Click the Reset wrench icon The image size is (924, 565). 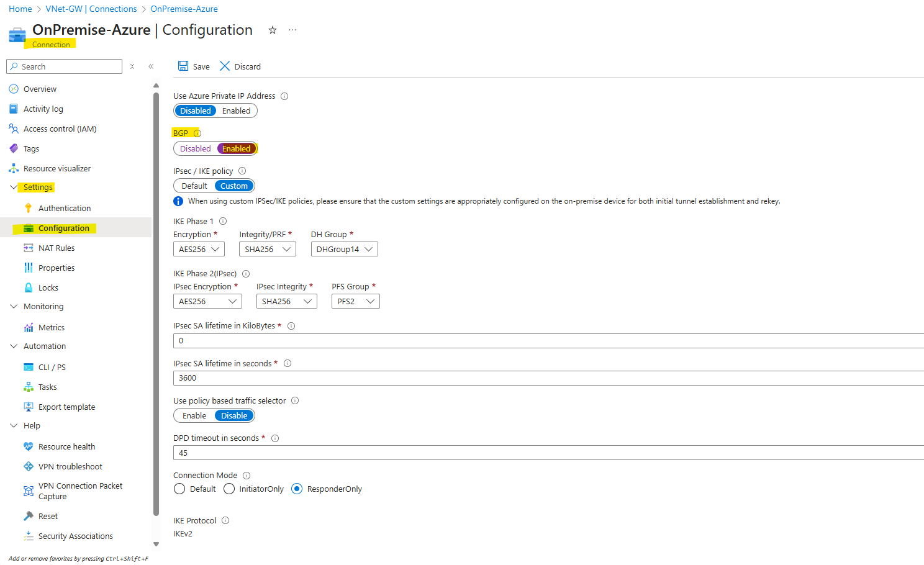(x=29, y=516)
